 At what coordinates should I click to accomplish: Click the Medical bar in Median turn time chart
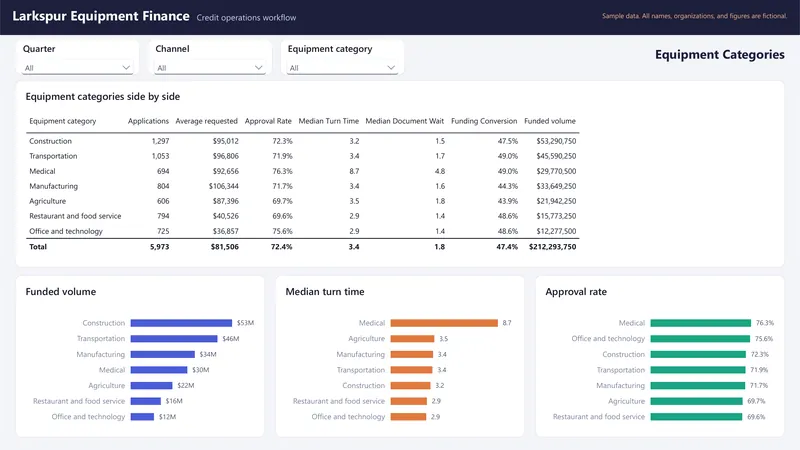point(444,323)
